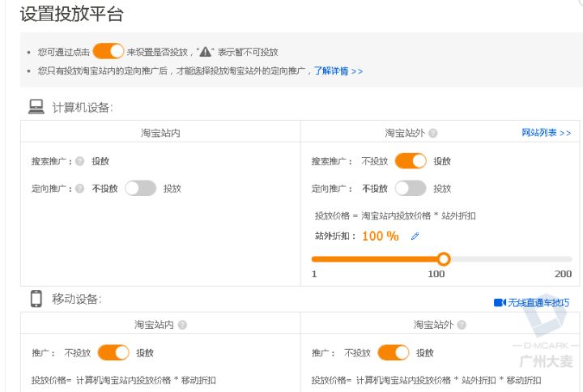Click the 站外折扣 slider handle at 100
The width and height of the screenshot is (583, 392).
[443, 259]
